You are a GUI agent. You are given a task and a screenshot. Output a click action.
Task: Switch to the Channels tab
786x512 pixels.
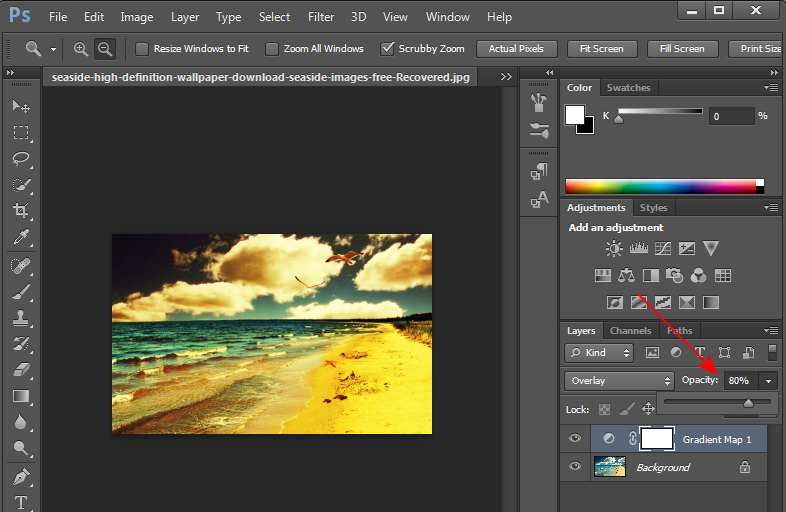click(630, 330)
